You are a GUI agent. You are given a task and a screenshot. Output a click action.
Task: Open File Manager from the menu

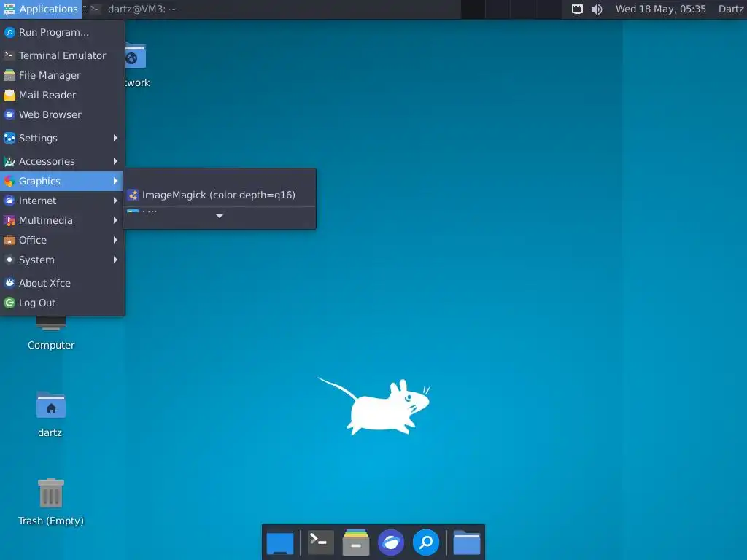point(62,75)
